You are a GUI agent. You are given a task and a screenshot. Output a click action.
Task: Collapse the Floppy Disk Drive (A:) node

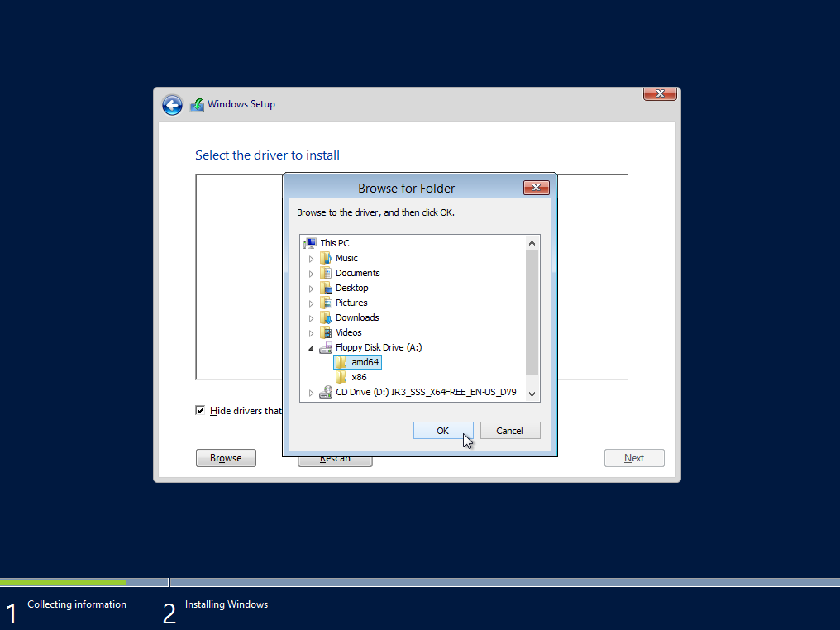311,348
